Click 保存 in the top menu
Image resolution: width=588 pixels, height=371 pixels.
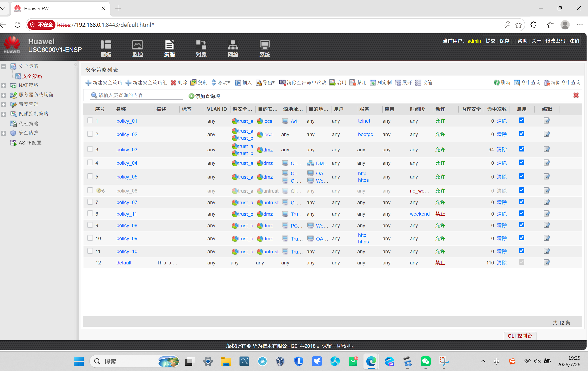(504, 41)
